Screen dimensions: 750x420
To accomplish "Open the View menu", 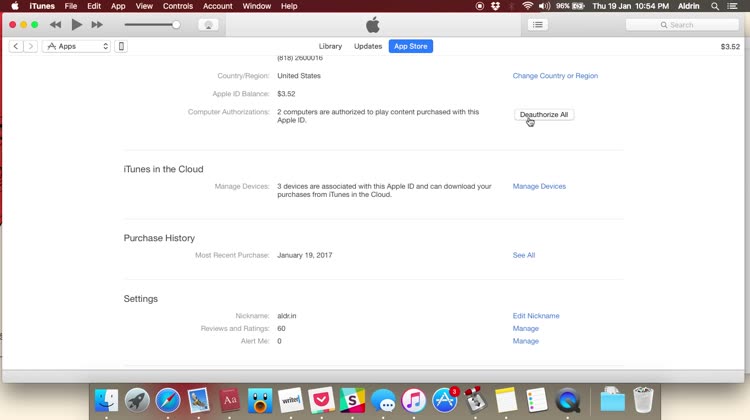I will coord(144,6).
